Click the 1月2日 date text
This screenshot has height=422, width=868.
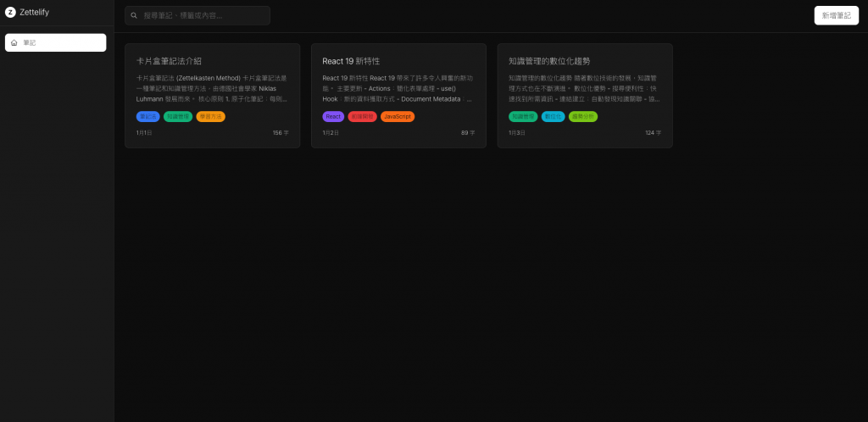coord(331,133)
